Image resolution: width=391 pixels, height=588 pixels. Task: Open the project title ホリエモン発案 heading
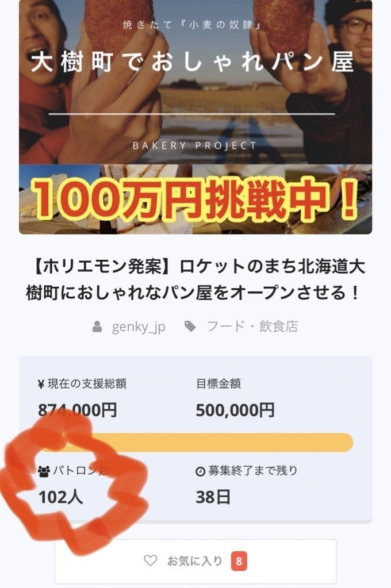tap(195, 279)
